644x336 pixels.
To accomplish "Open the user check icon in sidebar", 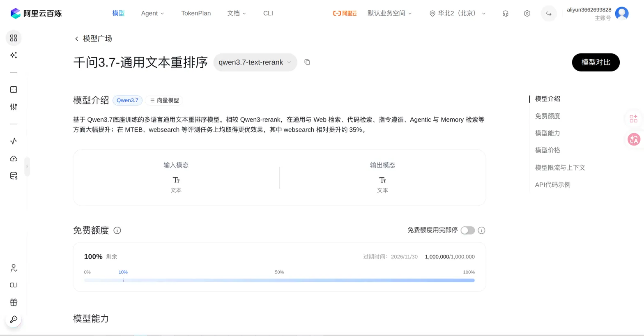I will [14, 268].
